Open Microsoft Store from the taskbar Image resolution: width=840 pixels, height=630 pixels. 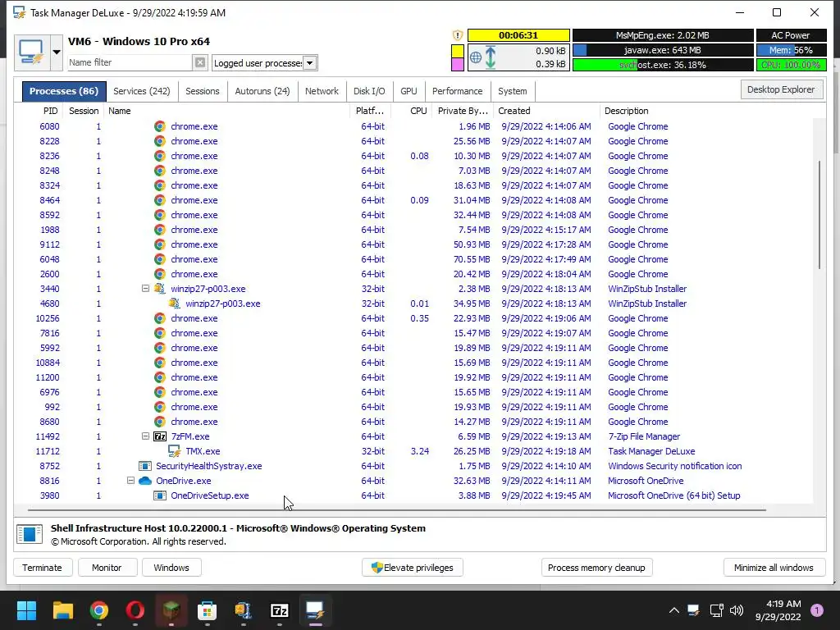click(208, 610)
